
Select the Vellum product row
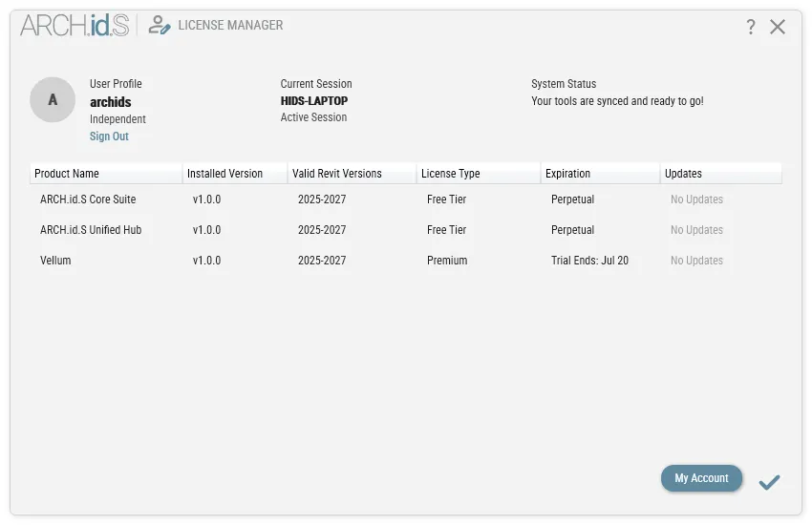(x=406, y=261)
